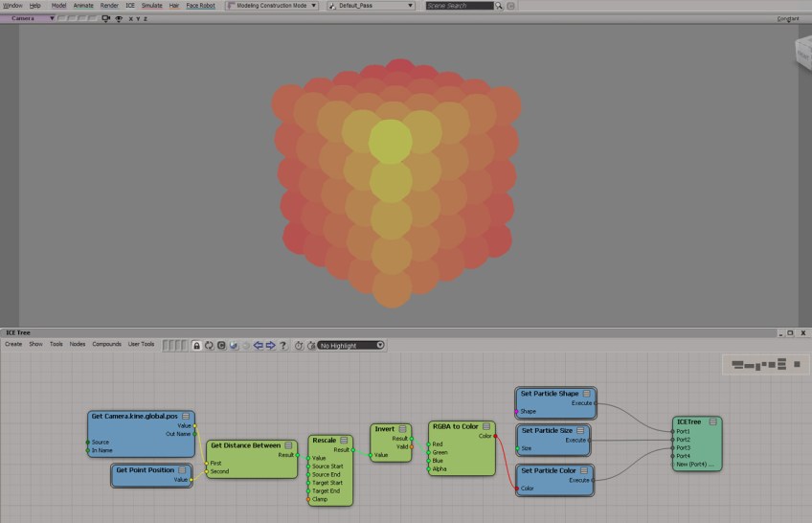Image resolution: width=812 pixels, height=523 pixels.
Task: Click the lock icon in ICE Tree toolbar
Action: (x=196, y=345)
